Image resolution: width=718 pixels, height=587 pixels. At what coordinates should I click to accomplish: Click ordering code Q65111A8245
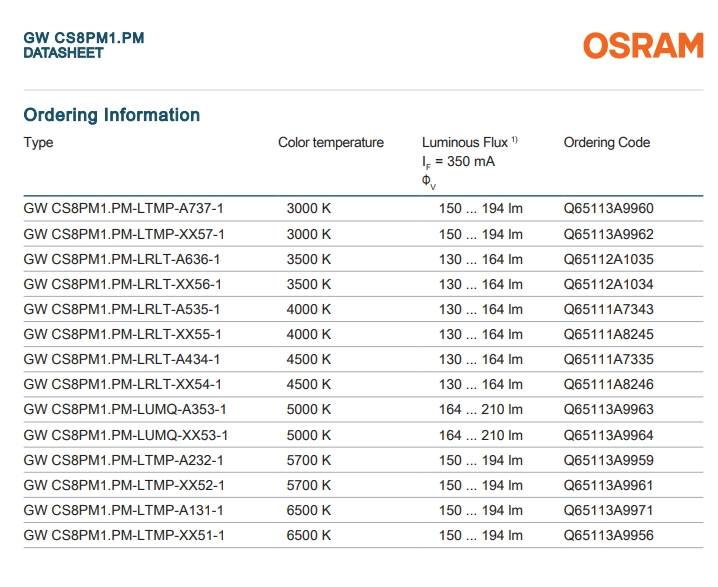coord(609,334)
